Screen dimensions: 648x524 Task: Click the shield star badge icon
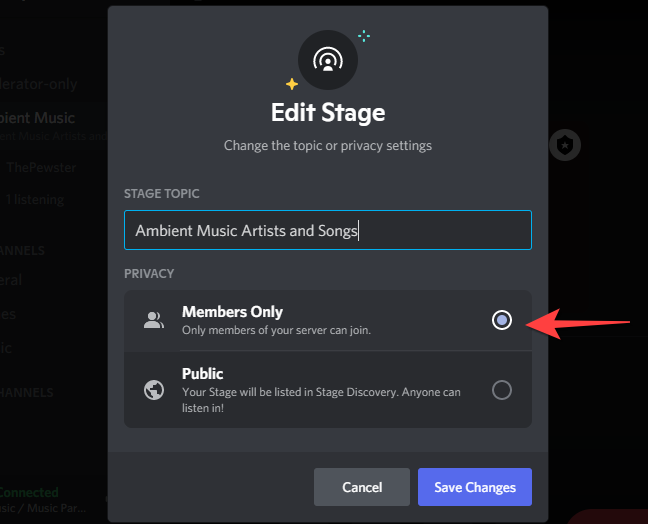point(566,145)
